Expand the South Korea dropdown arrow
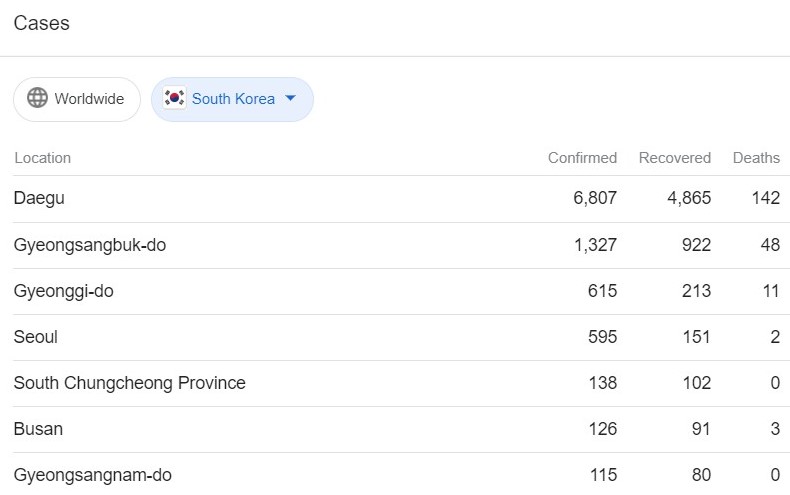 [290, 98]
